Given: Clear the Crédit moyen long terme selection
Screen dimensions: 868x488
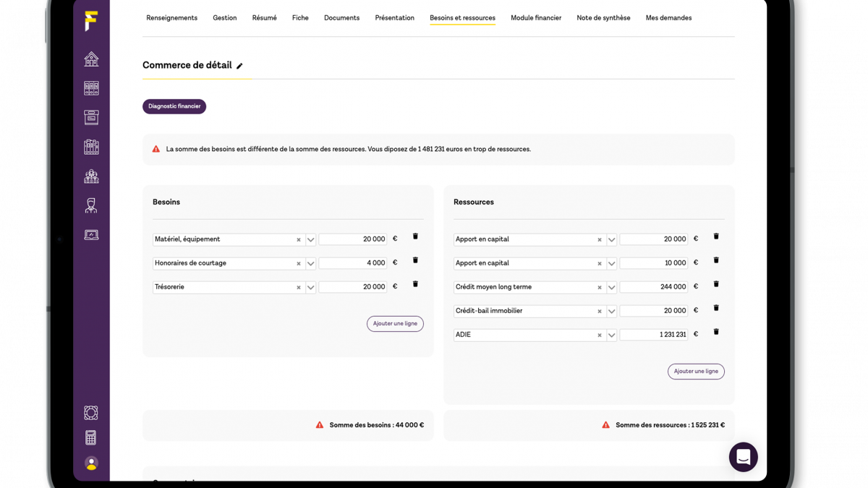Looking at the screenshot, I should pyautogui.click(x=600, y=288).
